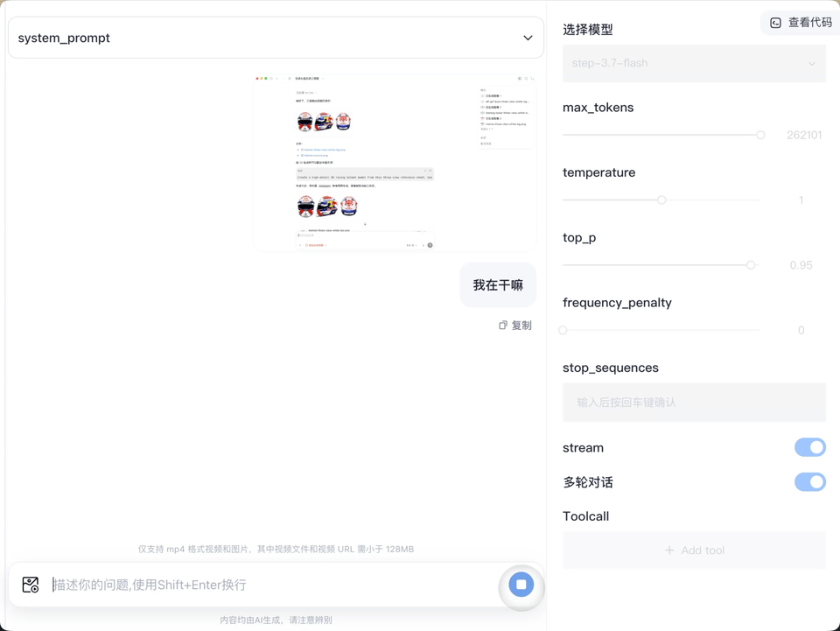The height and width of the screenshot is (631, 840).
Task: Click the upload image/video icon
Action: click(x=31, y=585)
